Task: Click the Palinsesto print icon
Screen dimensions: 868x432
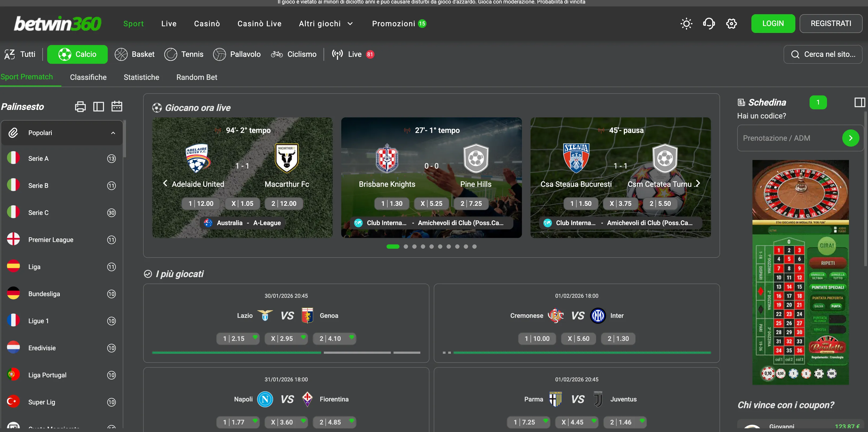Action: 80,106
